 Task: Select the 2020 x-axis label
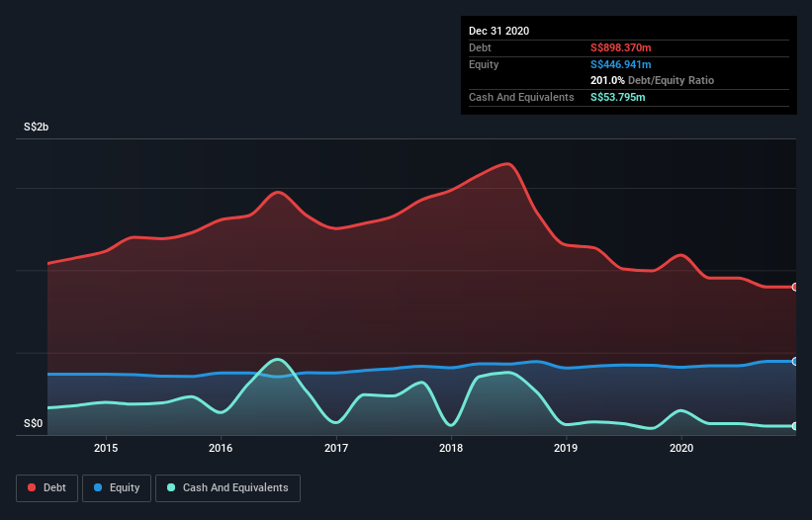tap(681, 448)
